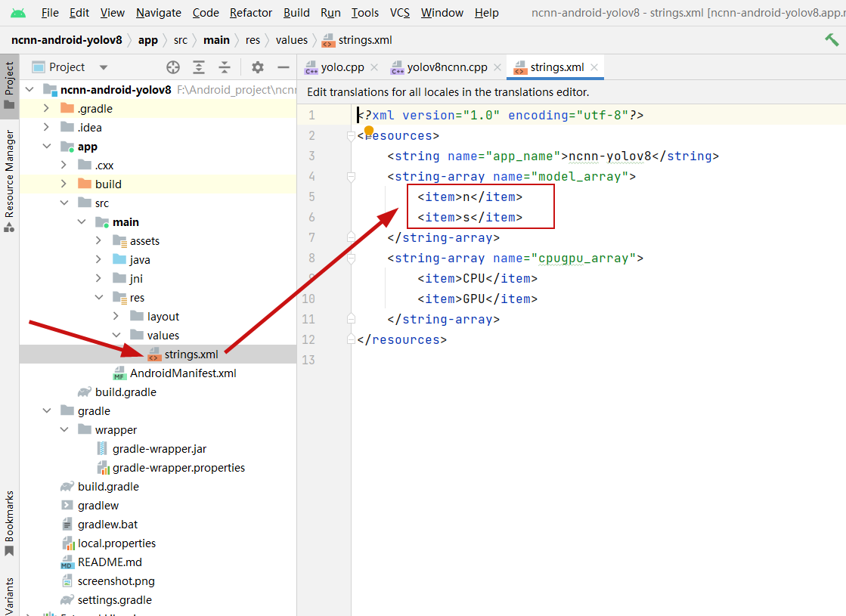Open the Resource Manager side tab
This screenshot has width=846, height=616.
click(x=9, y=181)
